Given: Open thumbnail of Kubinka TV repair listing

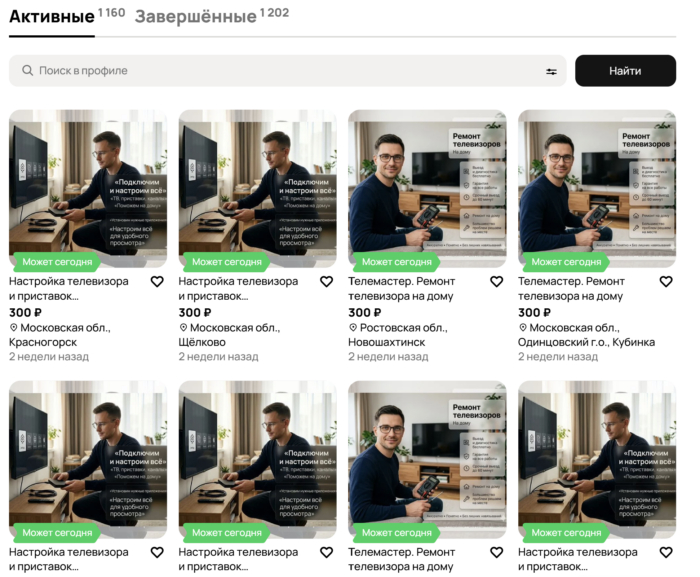Looking at the screenshot, I should pyautogui.click(x=597, y=188).
